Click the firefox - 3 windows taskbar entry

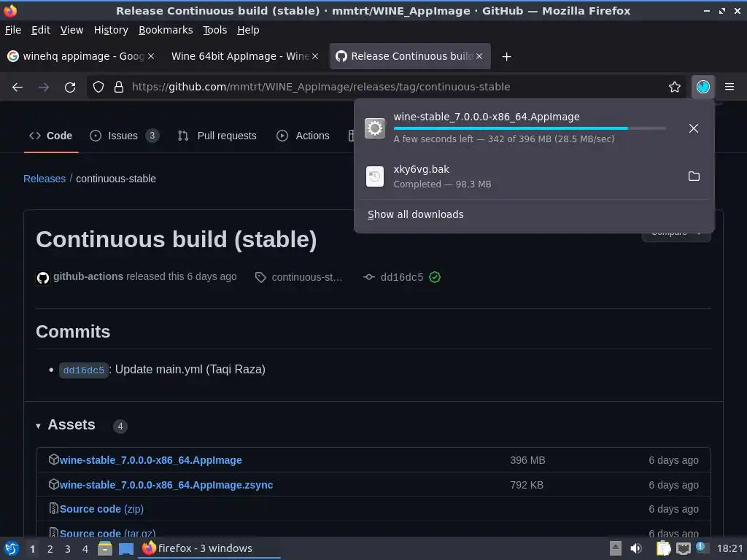pos(209,548)
